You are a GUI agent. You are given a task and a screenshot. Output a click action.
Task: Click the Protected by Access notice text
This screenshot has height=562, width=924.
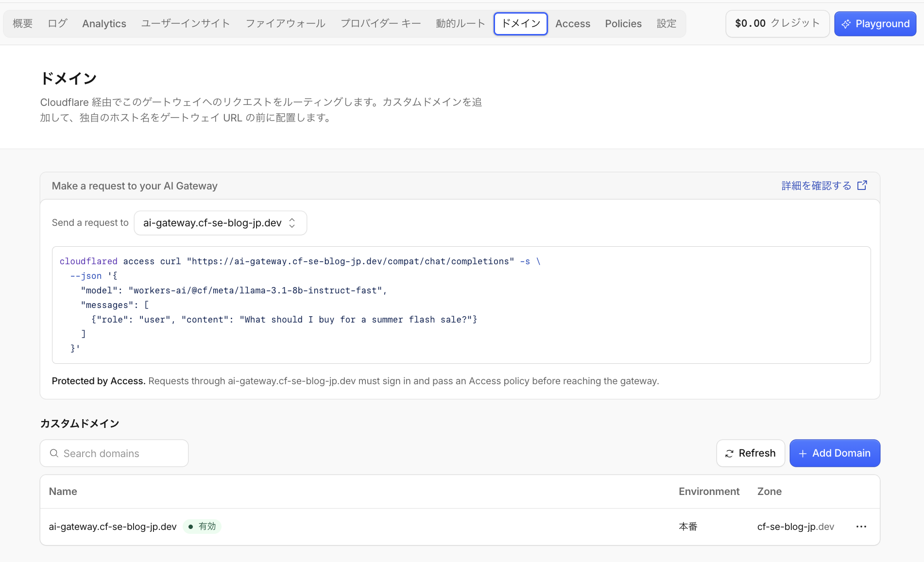coord(355,381)
